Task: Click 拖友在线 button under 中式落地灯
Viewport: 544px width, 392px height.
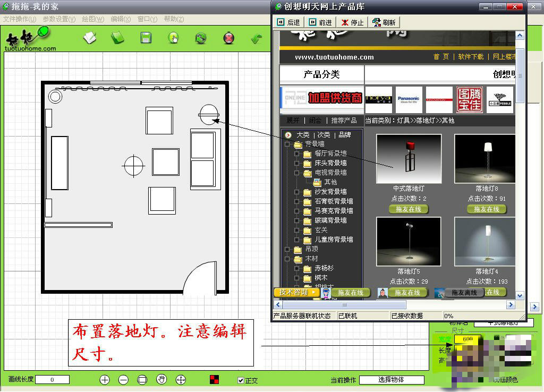Action: click(x=409, y=209)
